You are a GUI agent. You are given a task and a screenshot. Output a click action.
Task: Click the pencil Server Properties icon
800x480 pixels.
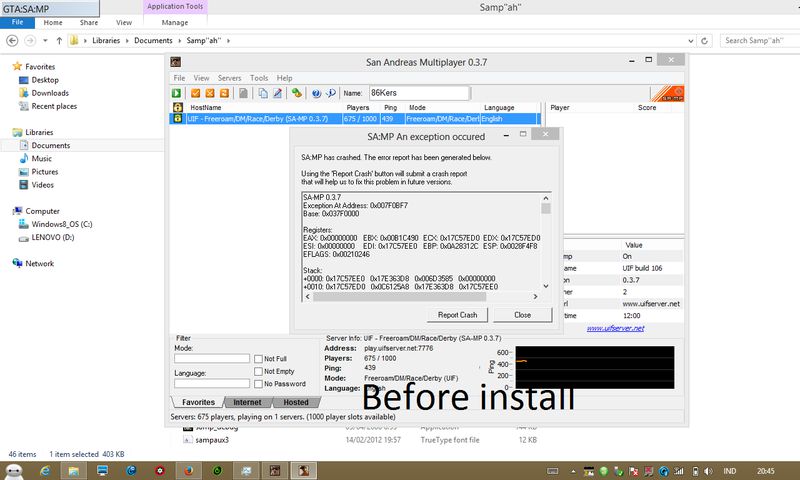tap(277, 93)
